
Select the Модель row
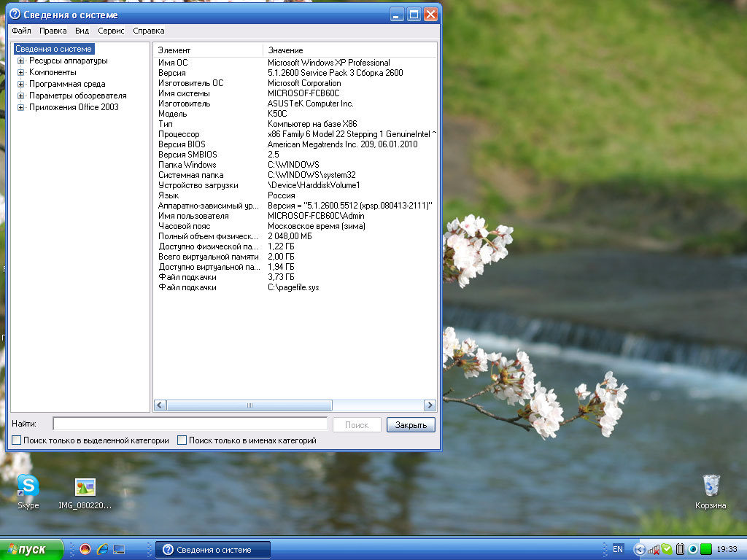pyautogui.click(x=295, y=113)
